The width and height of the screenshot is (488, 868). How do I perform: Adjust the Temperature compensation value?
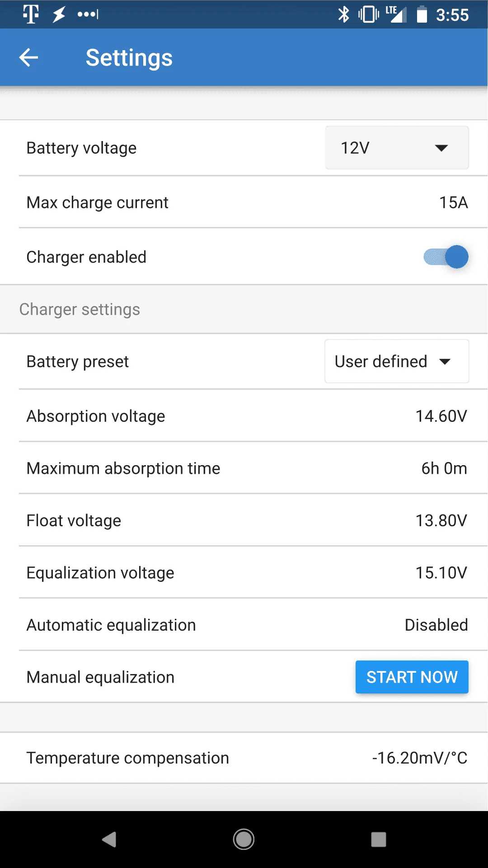[244, 758]
